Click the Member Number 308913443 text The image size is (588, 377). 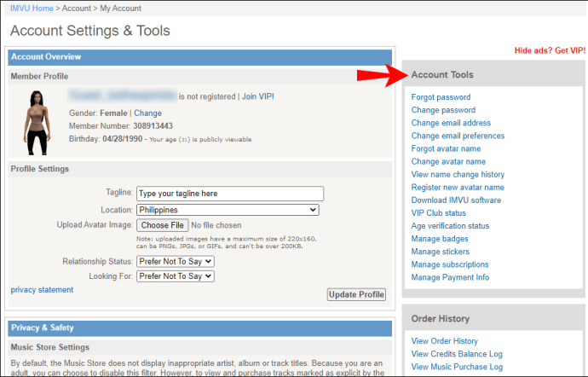121,125
